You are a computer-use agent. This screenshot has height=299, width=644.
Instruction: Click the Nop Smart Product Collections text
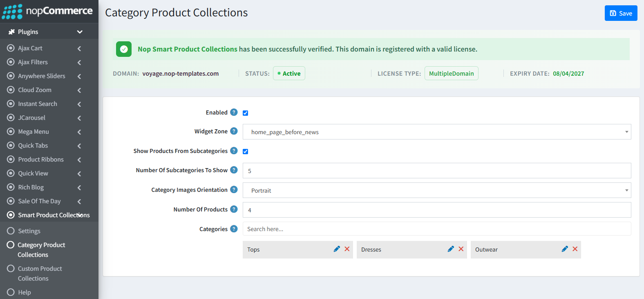[x=188, y=49]
